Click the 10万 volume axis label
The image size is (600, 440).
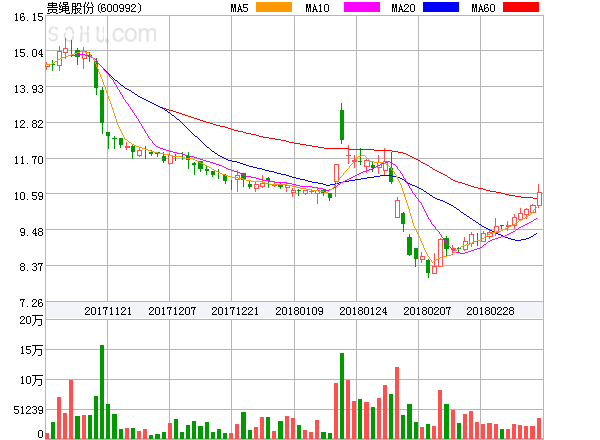(31, 380)
